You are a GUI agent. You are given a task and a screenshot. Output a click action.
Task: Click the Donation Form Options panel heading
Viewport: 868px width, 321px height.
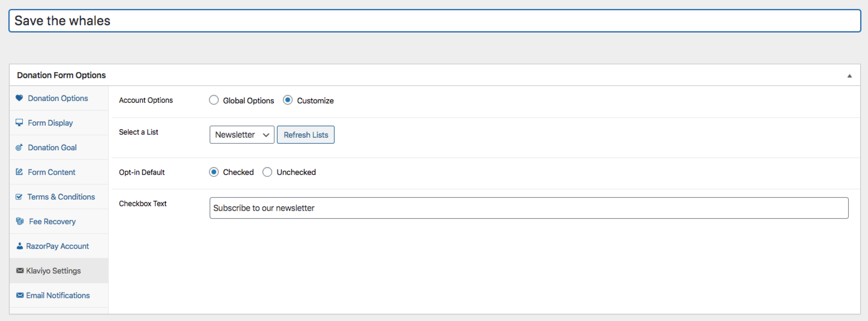click(61, 75)
